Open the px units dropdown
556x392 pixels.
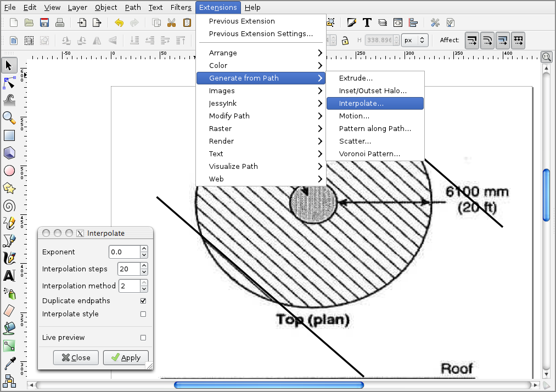[415, 40]
